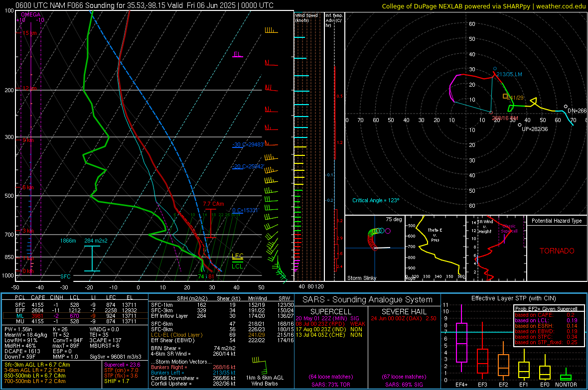Viewport: 588px width, 390px height.
Task: Select the LFC level label
Action: [x=237, y=256]
